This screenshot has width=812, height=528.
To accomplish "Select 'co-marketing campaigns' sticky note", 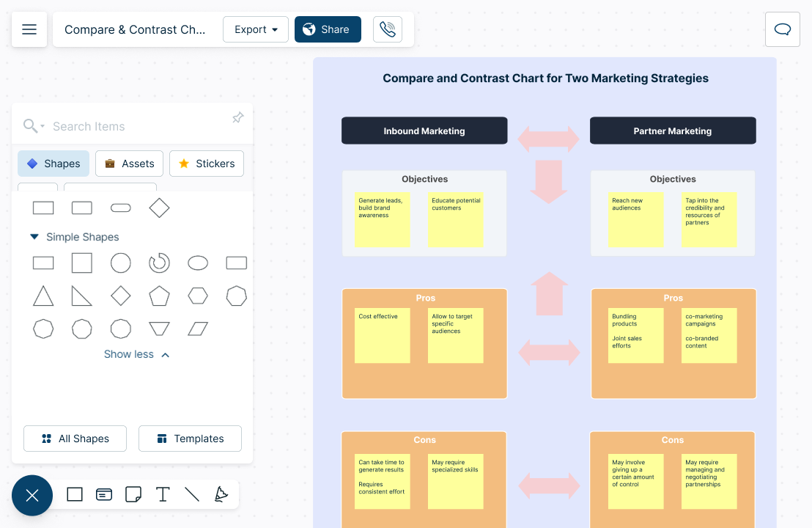I will (x=709, y=336).
